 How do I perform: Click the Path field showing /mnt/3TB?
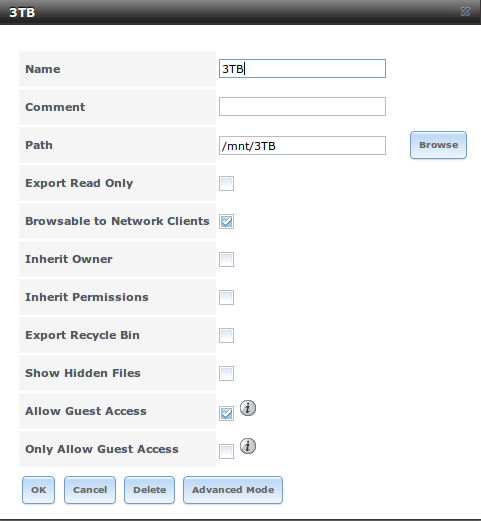(x=302, y=145)
